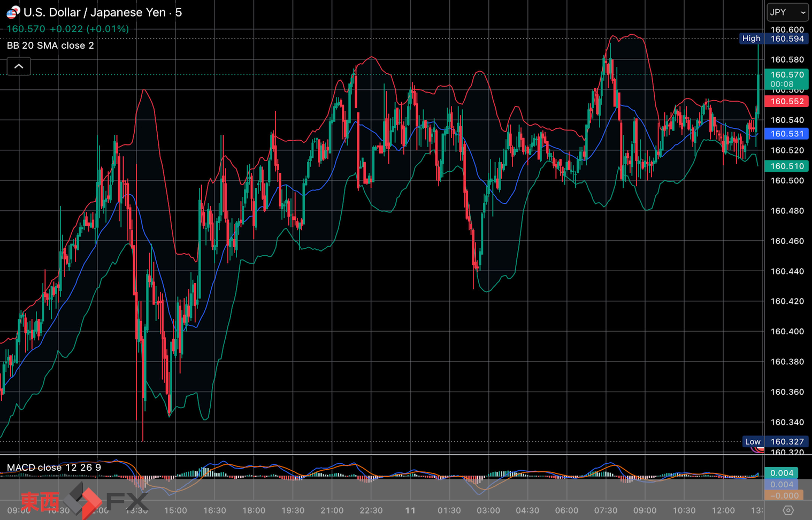Click the 160.340 price axis tick
The width and height of the screenshot is (812, 520).
pos(787,422)
